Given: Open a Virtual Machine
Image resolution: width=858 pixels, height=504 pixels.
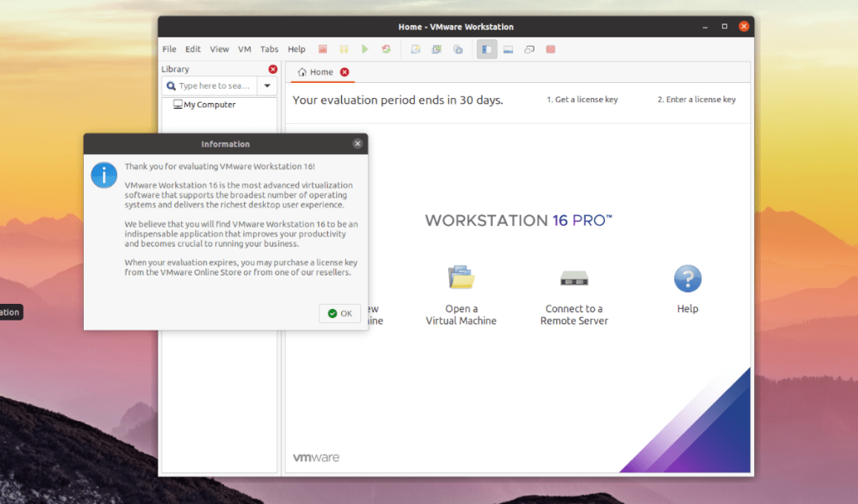Looking at the screenshot, I should (462, 289).
